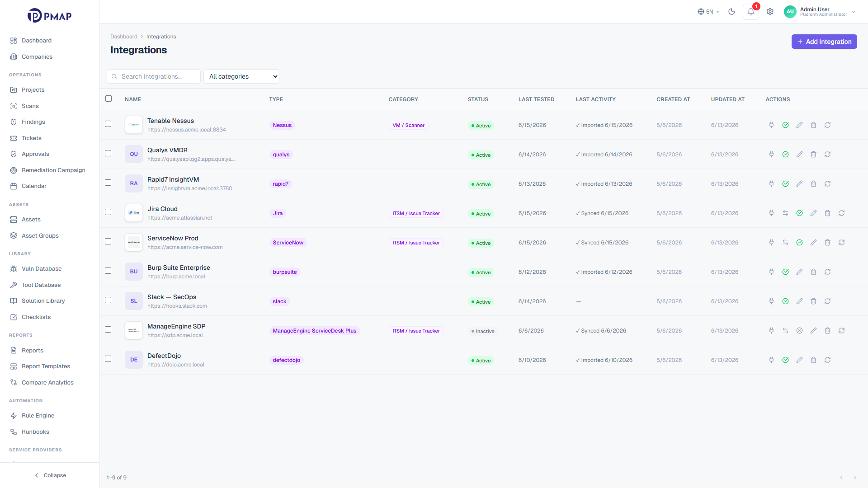The height and width of the screenshot is (488, 868).
Task: Collapse the sidebar with Collapse button
Action: (50, 475)
